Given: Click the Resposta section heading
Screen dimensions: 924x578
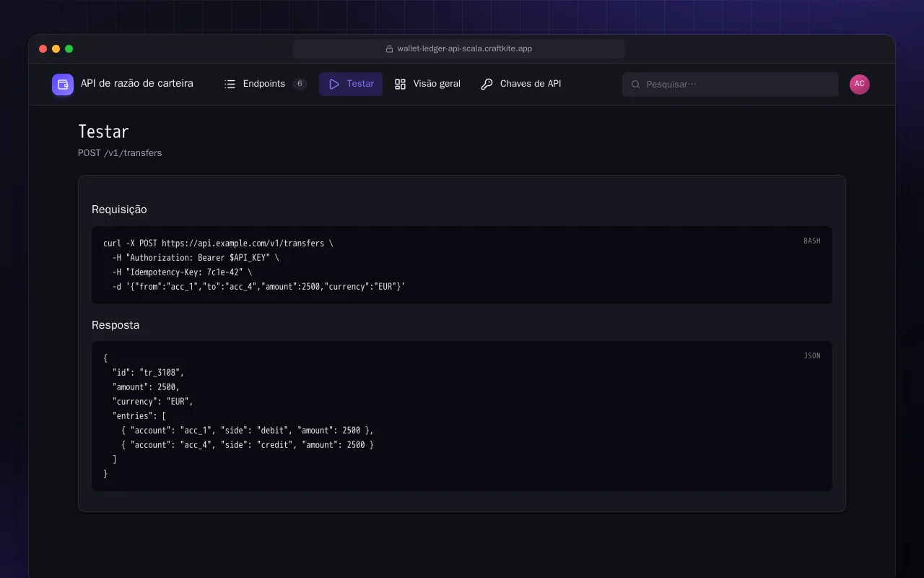Looking at the screenshot, I should point(115,325).
